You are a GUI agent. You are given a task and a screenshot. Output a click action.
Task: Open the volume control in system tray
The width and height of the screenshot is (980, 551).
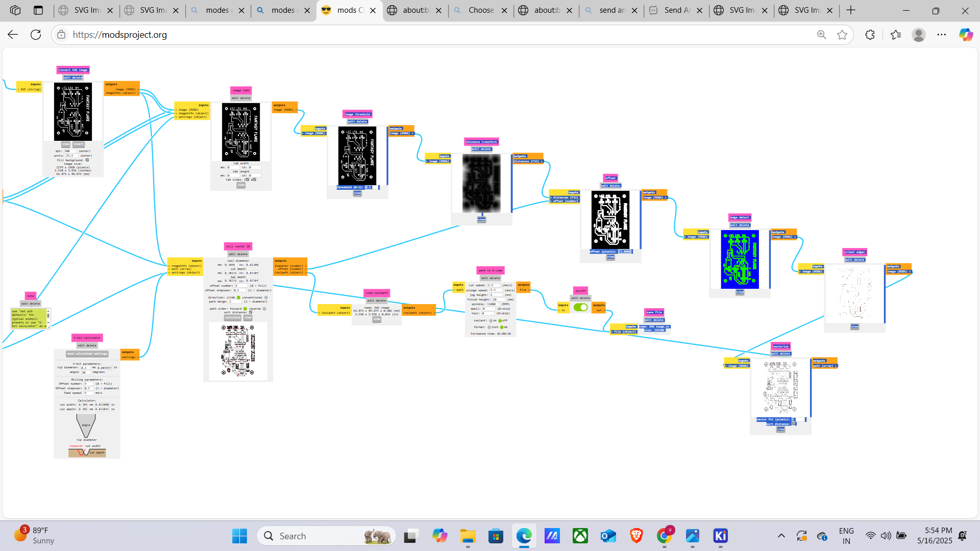pyautogui.click(x=886, y=536)
